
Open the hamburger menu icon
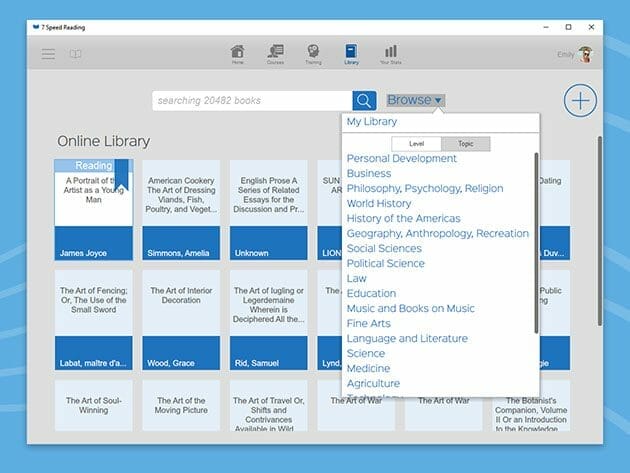[x=48, y=54]
